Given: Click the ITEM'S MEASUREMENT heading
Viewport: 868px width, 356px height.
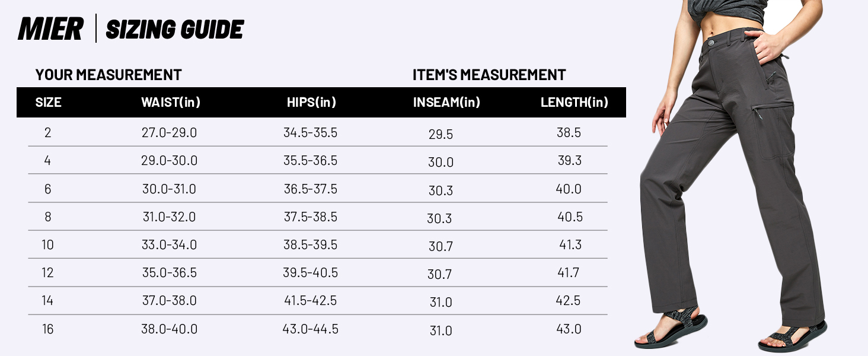Looking at the screenshot, I should tap(489, 75).
